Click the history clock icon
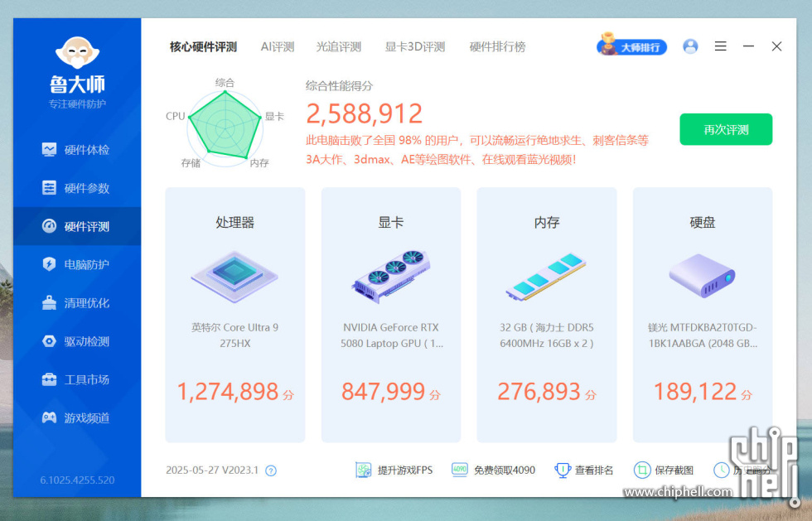The width and height of the screenshot is (812, 521). click(x=721, y=470)
